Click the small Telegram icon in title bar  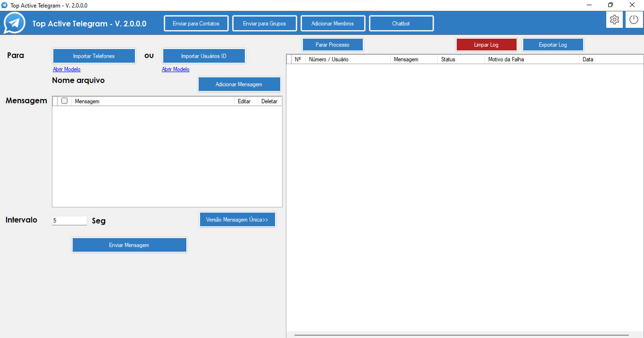point(5,5)
